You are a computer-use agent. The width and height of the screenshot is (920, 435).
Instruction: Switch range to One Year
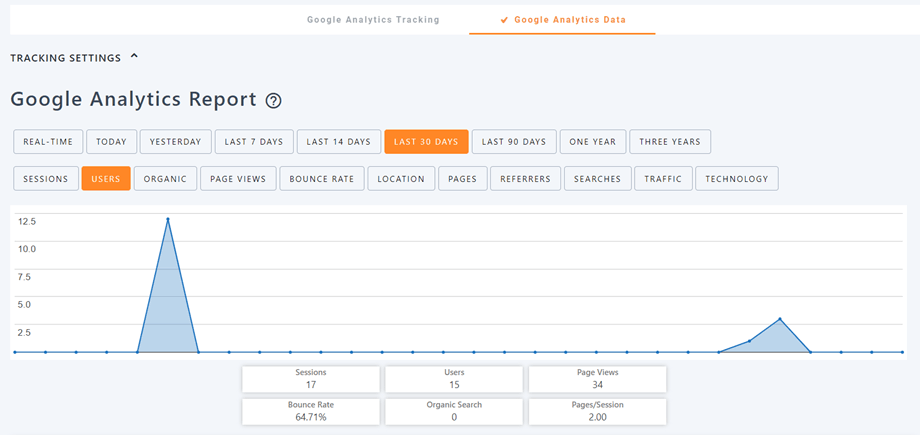pos(593,142)
